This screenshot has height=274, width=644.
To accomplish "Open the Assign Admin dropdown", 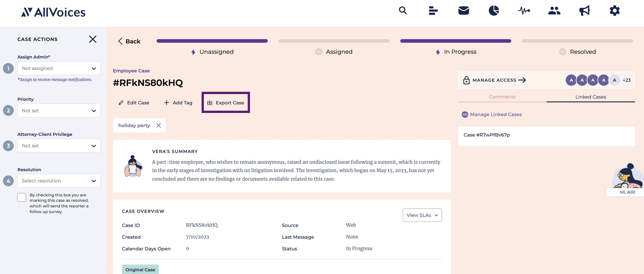I will pos(59,68).
